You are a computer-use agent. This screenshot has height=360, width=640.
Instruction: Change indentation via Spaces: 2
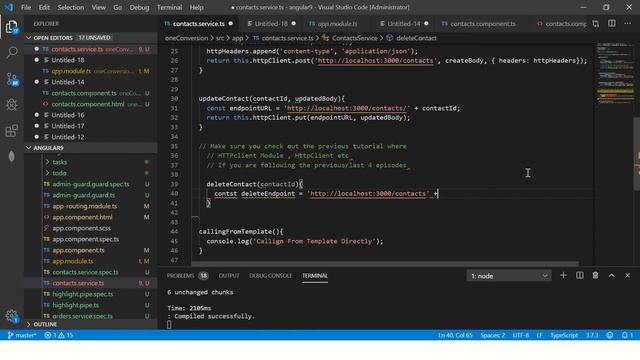pos(492,335)
